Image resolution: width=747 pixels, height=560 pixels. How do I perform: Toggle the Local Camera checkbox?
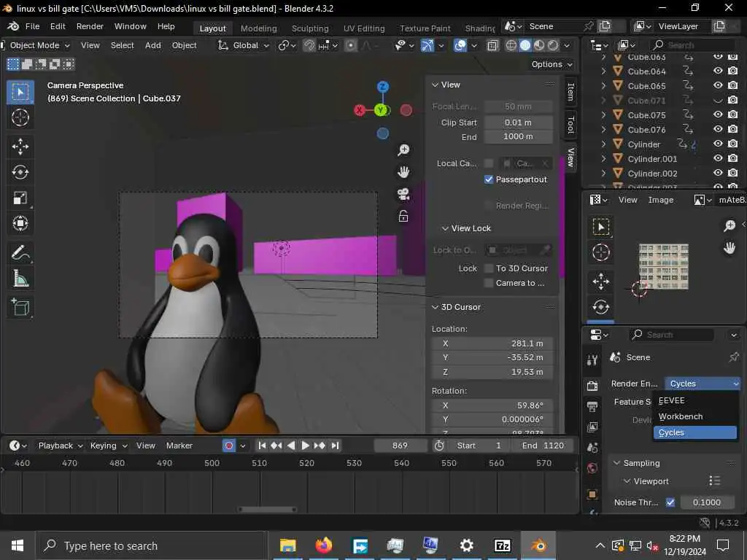pyautogui.click(x=489, y=163)
